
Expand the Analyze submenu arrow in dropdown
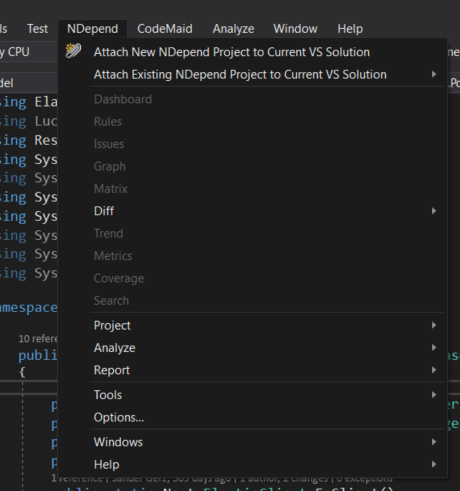pos(434,347)
